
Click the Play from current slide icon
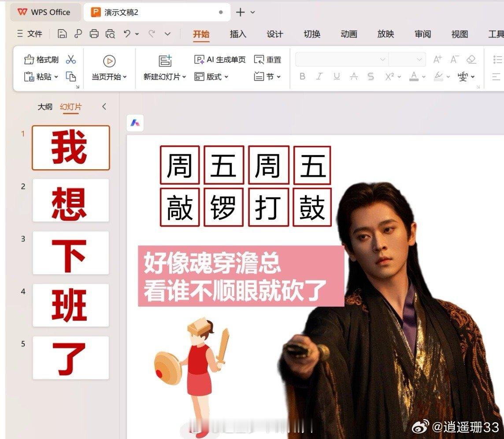click(109, 61)
